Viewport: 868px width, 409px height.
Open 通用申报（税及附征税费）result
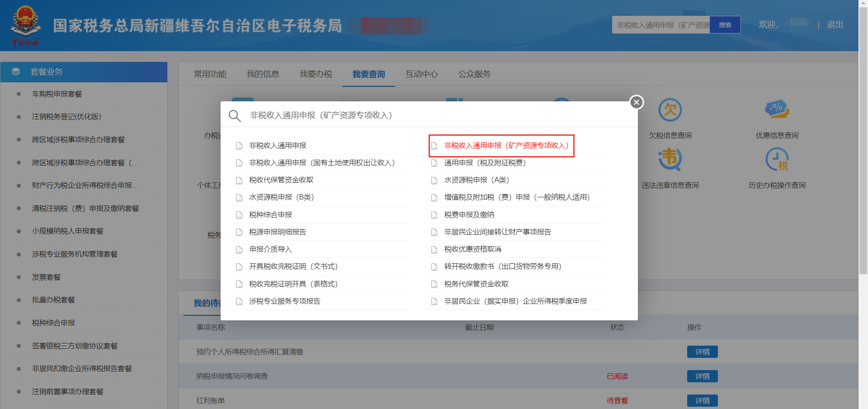tap(485, 163)
